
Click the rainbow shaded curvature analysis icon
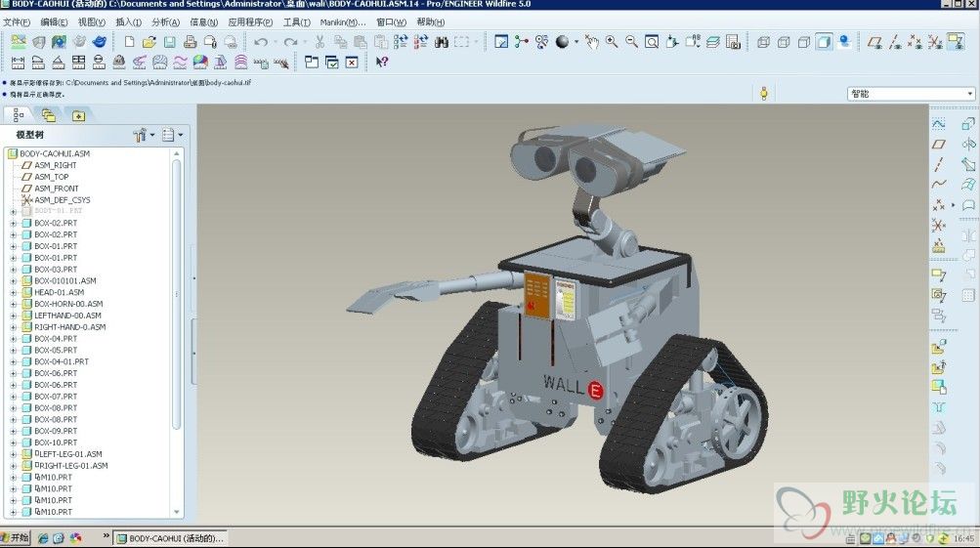pyautogui.click(x=200, y=62)
